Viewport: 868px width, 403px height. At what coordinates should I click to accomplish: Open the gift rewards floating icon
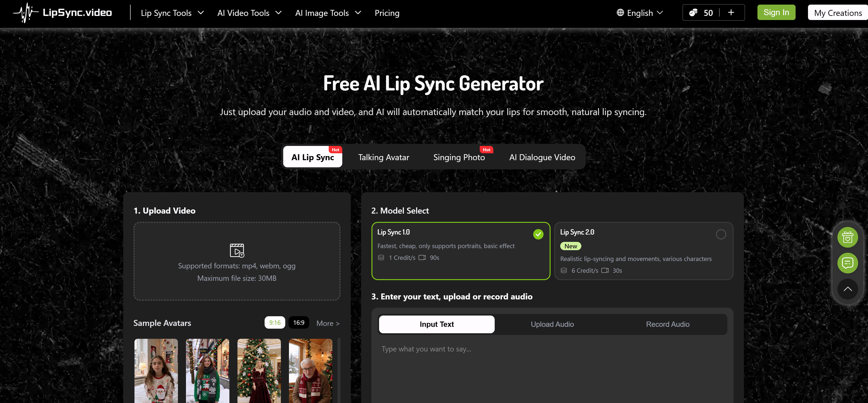(848, 238)
